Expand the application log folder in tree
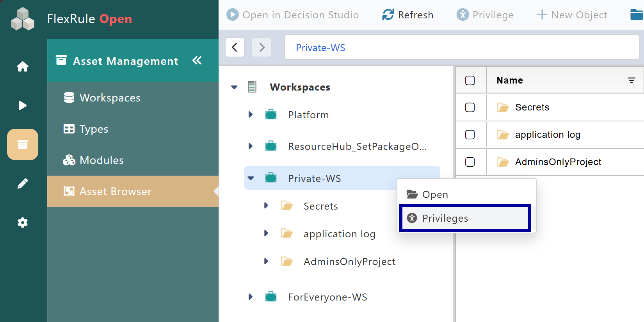 (x=266, y=233)
